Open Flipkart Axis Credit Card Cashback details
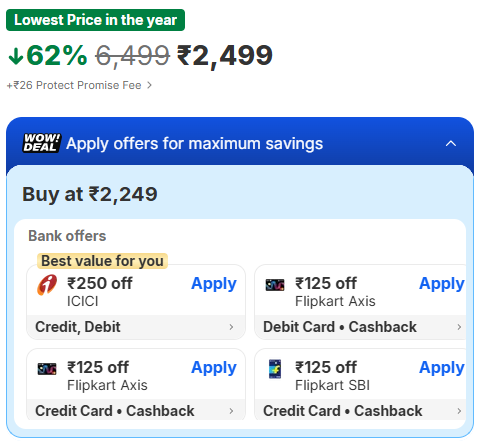Image resolution: width=489 pixels, height=448 pixels. pyautogui.click(x=231, y=411)
